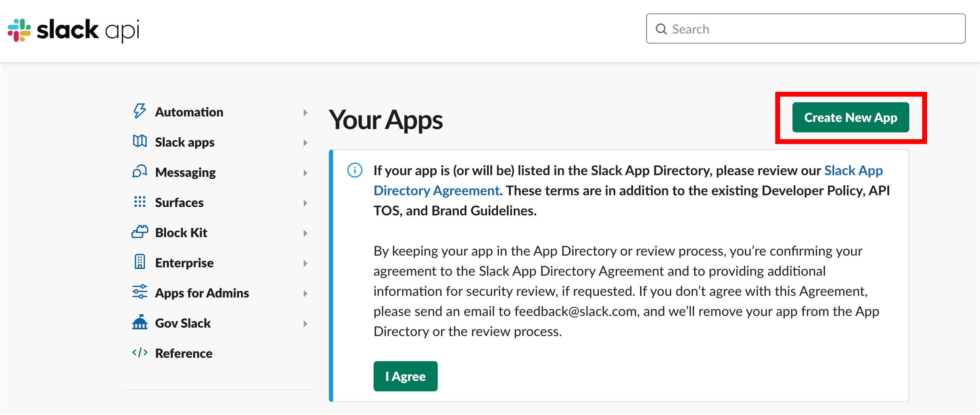980x415 pixels.
Task: Click the info circle icon in notice
Action: click(355, 170)
